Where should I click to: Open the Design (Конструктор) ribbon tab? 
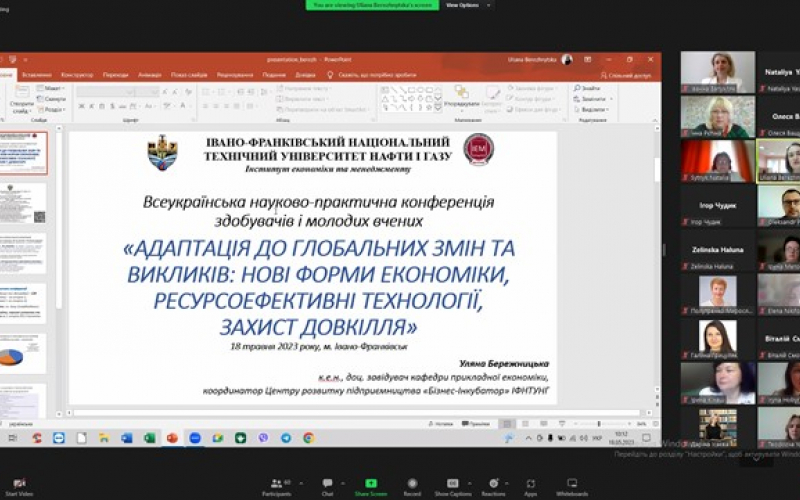77,75
